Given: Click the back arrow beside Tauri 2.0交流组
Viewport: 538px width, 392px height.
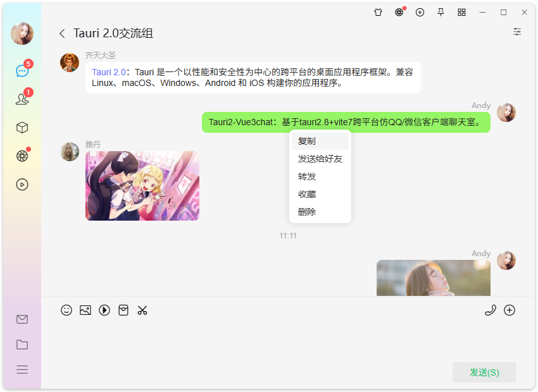Looking at the screenshot, I should (x=61, y=33).
